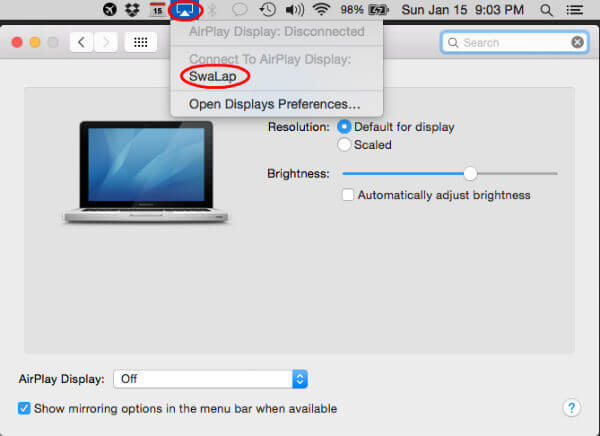Click the 98% battery percentage
This screenshot has height=436, width=600.
(352, 10)
